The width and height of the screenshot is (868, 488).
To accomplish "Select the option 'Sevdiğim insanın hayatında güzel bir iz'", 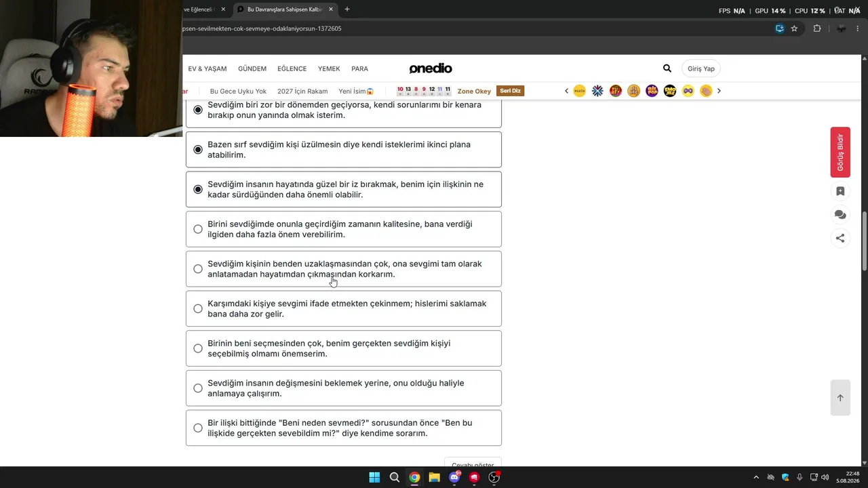I will 344,189.
